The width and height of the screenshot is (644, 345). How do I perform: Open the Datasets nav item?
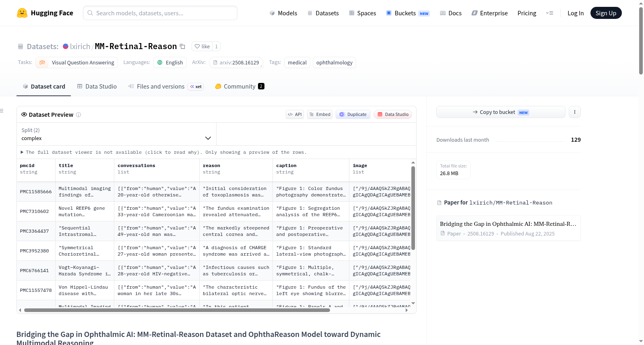pyautogui.click(x=323, y=13)
